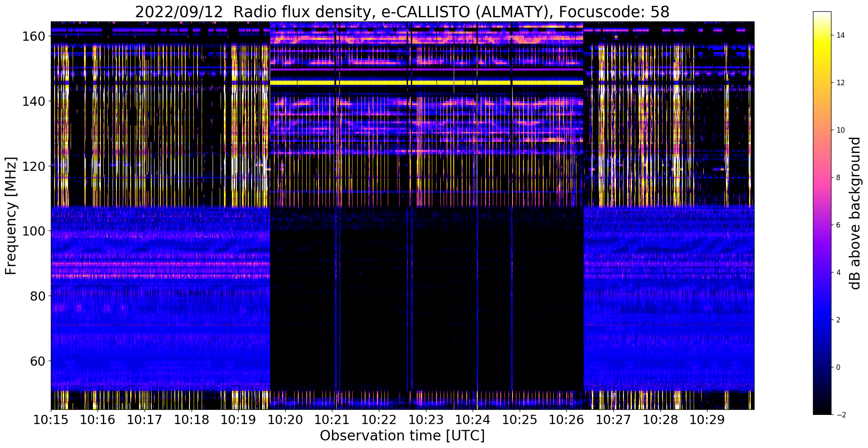The height and width of the screenshot is (448, 868).
Task: Click the 10:25 time tick label
Action: point(520,419)
